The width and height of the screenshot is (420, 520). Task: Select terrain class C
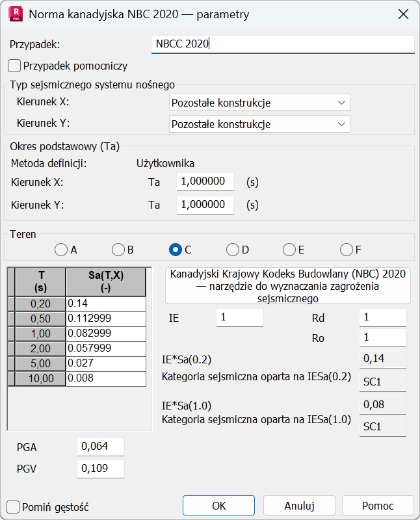pyautogui.click(x=176, y=250)
